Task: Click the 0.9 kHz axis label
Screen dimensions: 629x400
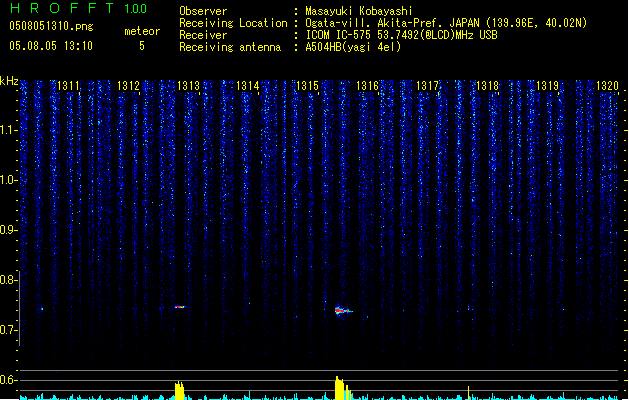Action: (8, 230)
